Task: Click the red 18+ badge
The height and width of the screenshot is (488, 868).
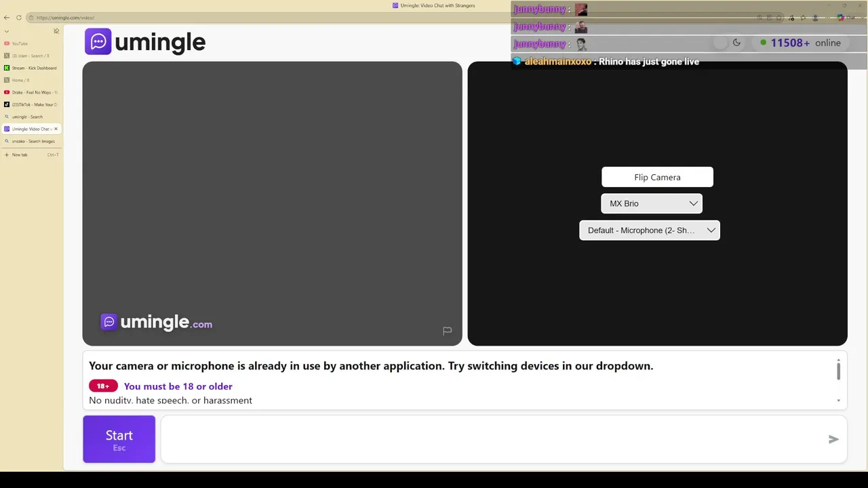Action: (103, 386)
